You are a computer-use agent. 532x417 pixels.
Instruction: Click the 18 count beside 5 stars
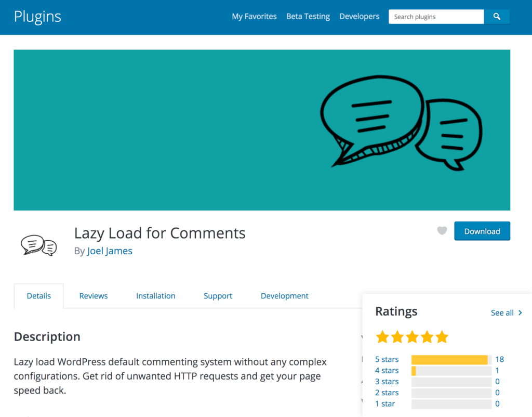pos(499,359)
